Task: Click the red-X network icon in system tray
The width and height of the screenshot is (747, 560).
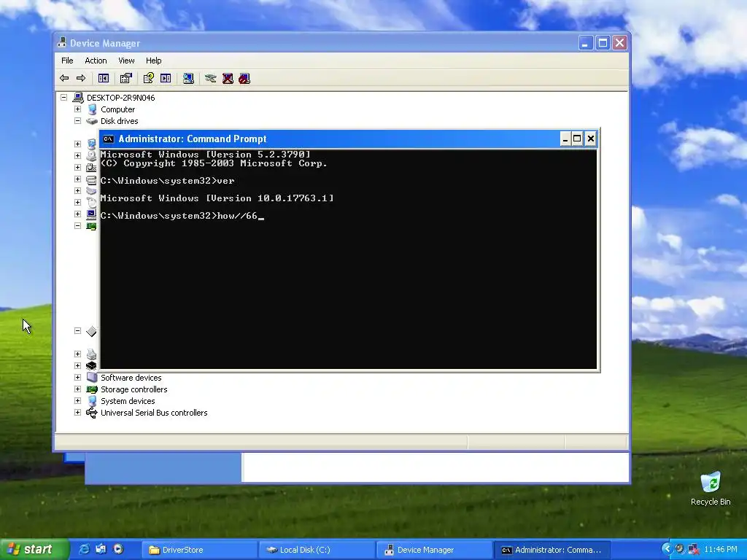Action: pos(693,550)
